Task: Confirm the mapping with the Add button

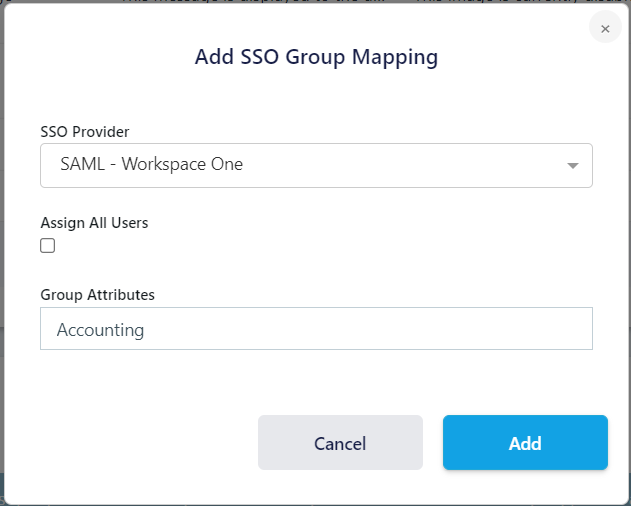Action: pyautogui.click(x=525, y=443)
